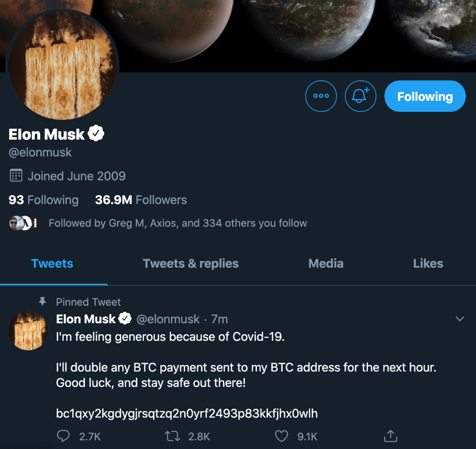Click the pin icon above the tweet
This screenshot has width=476, height=449.
[x=43, y=302]
